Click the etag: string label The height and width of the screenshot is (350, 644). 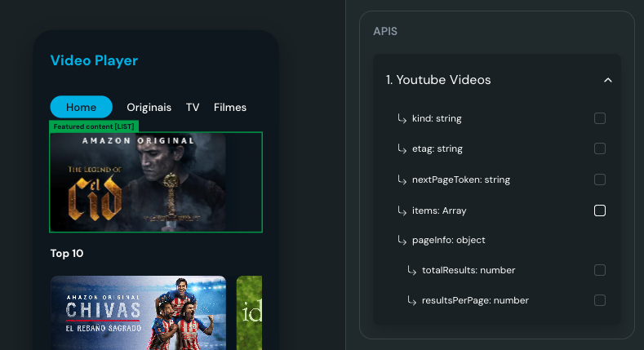pyautogui.click(x=437, y=148)
